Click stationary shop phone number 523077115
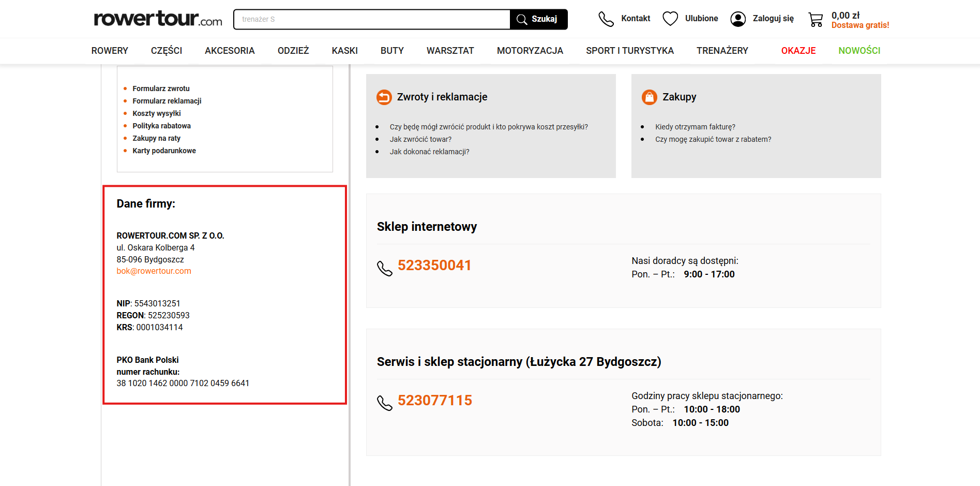980x486 pixels. coord(435,401)
